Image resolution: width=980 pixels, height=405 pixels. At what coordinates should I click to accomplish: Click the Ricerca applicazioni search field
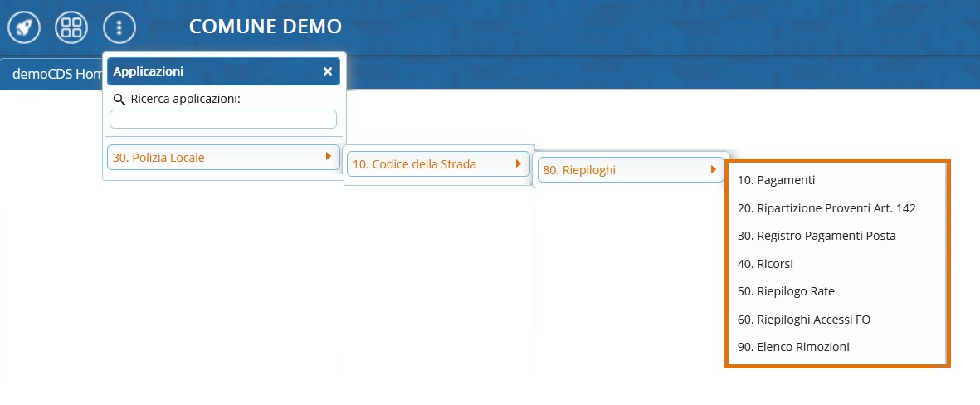click(223, 120)
